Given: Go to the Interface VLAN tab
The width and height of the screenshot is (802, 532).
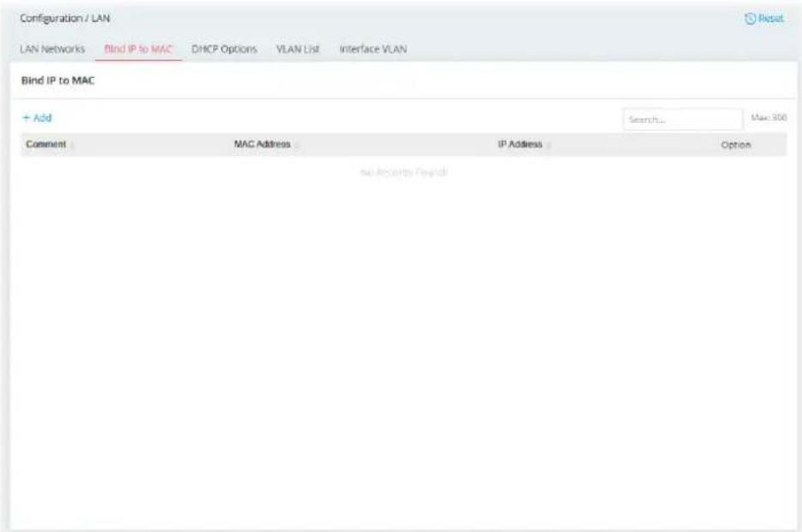Looking at the screenshot, I should click(373, 49).
